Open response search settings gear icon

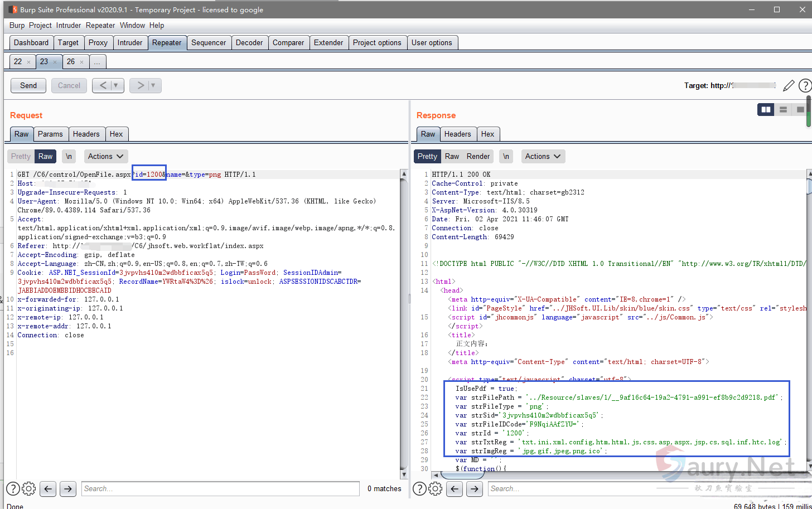click(435, 489)
